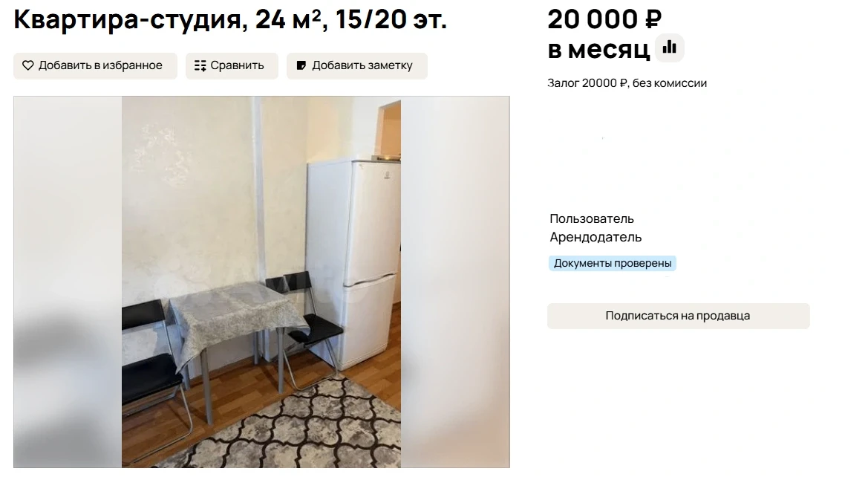868x477 pixels.
Task: Click the Документы проверены badge
Action: point(613,263)
